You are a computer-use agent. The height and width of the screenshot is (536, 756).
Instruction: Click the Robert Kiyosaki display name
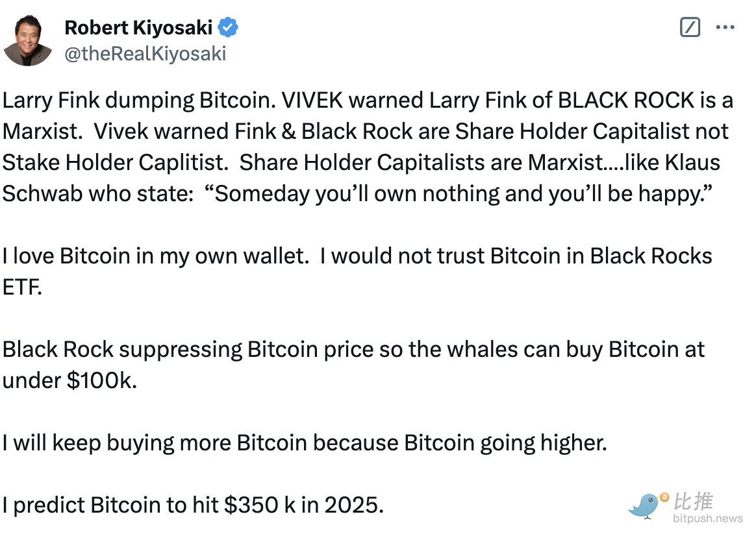pos(138,27)
